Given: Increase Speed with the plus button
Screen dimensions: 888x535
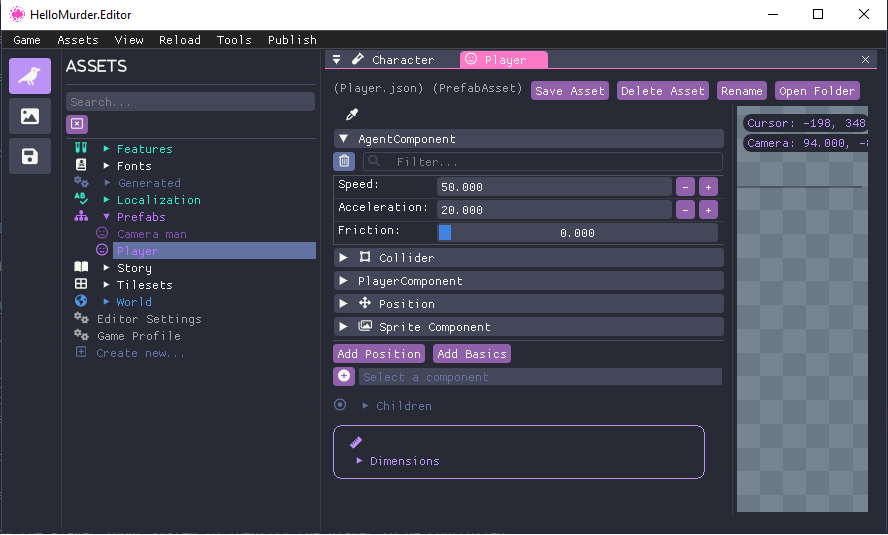Looking at the screenshot, I should [x=707, y=187].
